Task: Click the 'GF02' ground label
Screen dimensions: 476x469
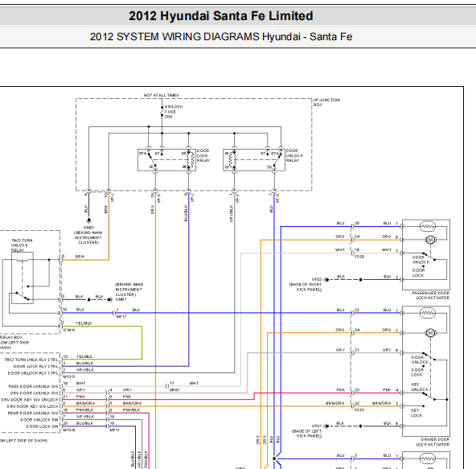Action: pos(317,279)
